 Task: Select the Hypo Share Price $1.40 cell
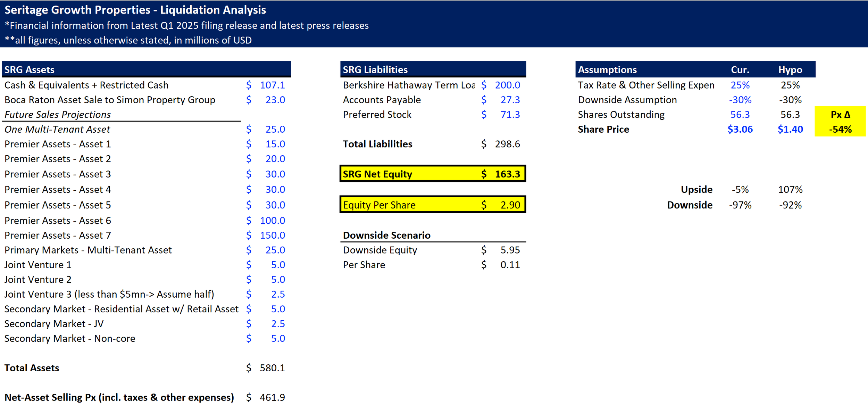790,130
